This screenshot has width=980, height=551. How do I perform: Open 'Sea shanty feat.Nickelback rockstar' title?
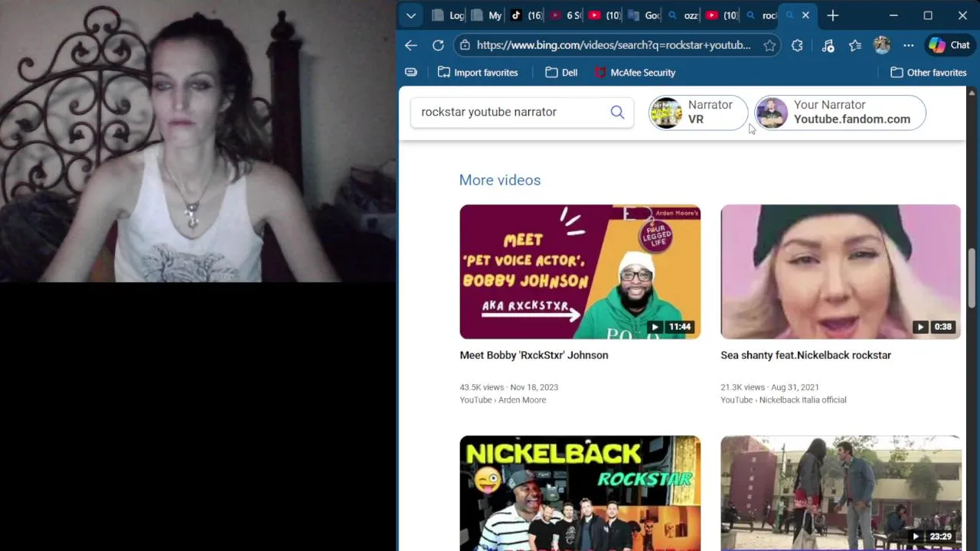click(805, 355)
